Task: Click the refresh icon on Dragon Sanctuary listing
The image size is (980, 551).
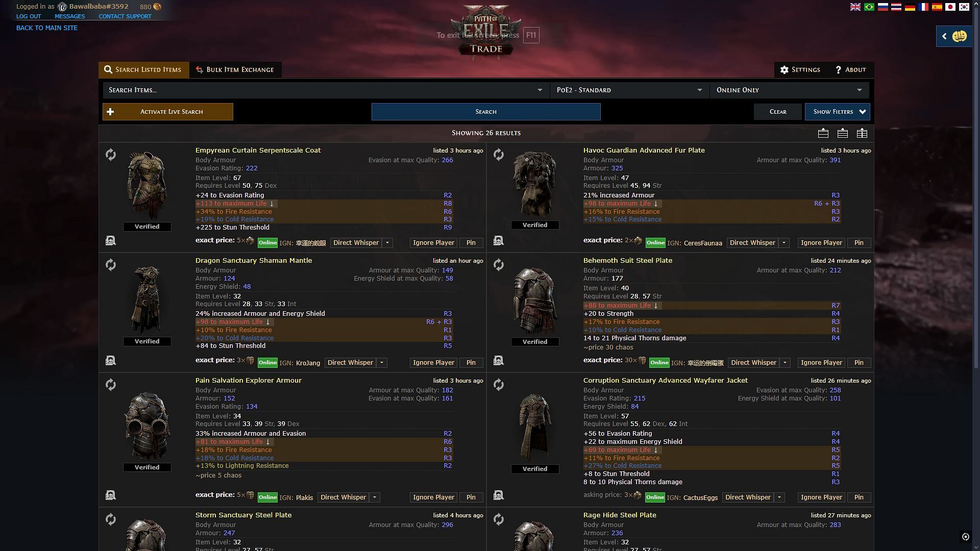Action: 110,264
